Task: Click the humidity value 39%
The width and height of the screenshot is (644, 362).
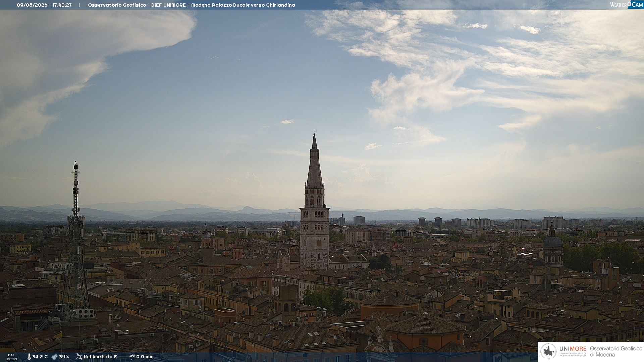Action: pos(64,357)
